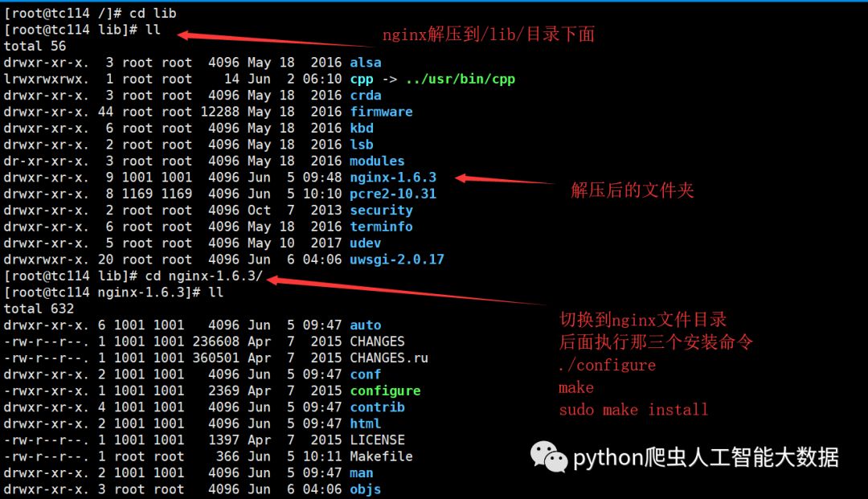Screen dimensions: 868x499
Task: Select the security directory name
Action: [x=381, y=211]
